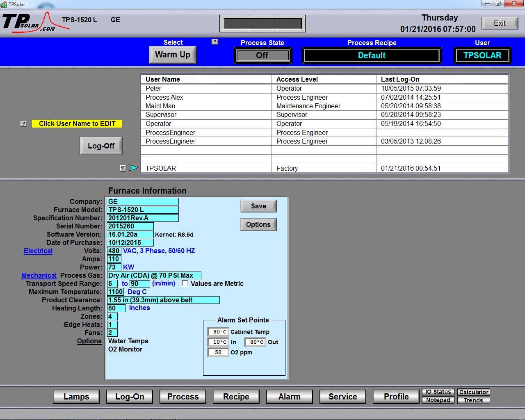The image size is (525, 420).
Task: Click Amps field showing 110
Action: [114, 259]
